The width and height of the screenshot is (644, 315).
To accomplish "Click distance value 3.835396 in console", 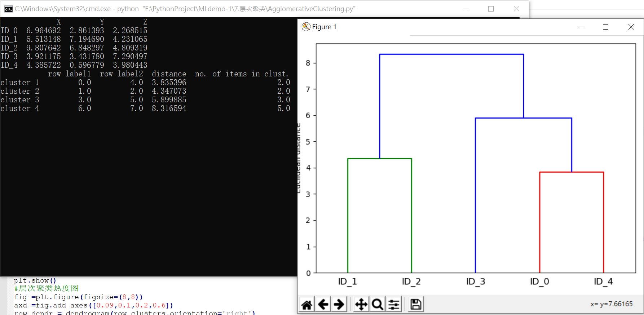I will pos(169,83).
